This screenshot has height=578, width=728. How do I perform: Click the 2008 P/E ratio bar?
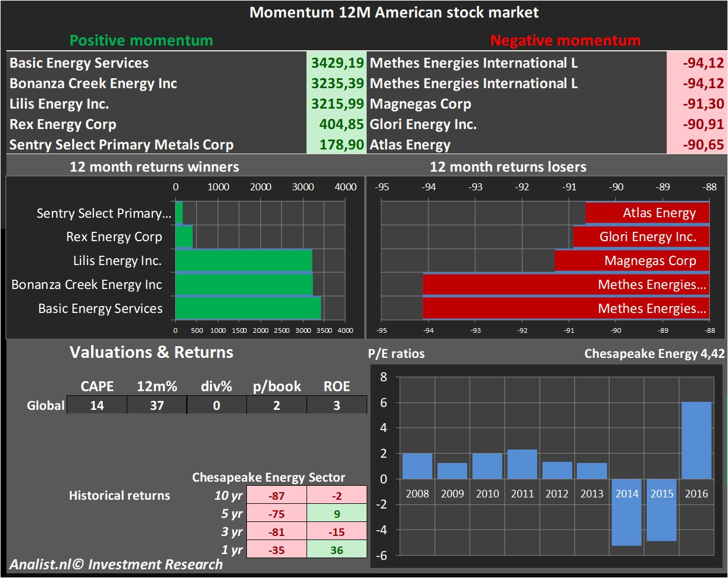[x=417, y=466]
